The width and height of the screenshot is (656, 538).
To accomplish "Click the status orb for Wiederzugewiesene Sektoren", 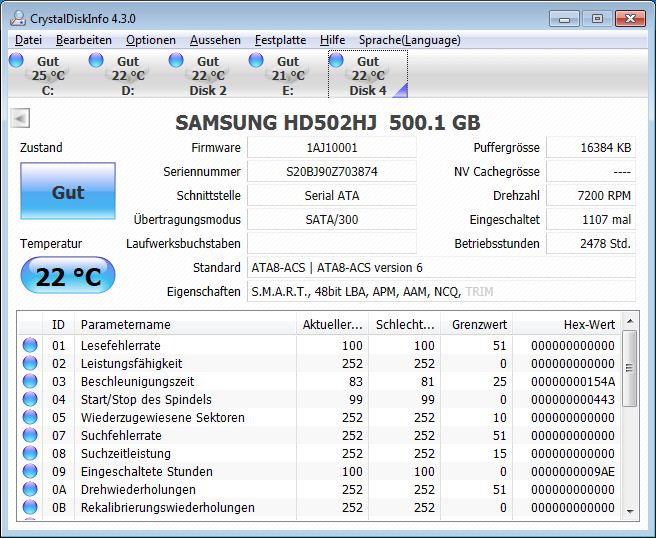I will pos(30,417).
